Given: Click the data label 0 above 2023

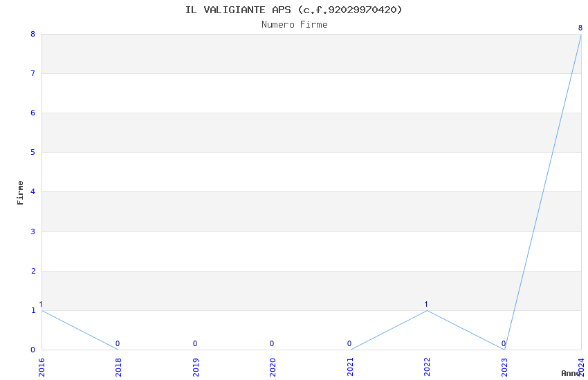Looking at the screenshot, I should click(x=504, y=343).
